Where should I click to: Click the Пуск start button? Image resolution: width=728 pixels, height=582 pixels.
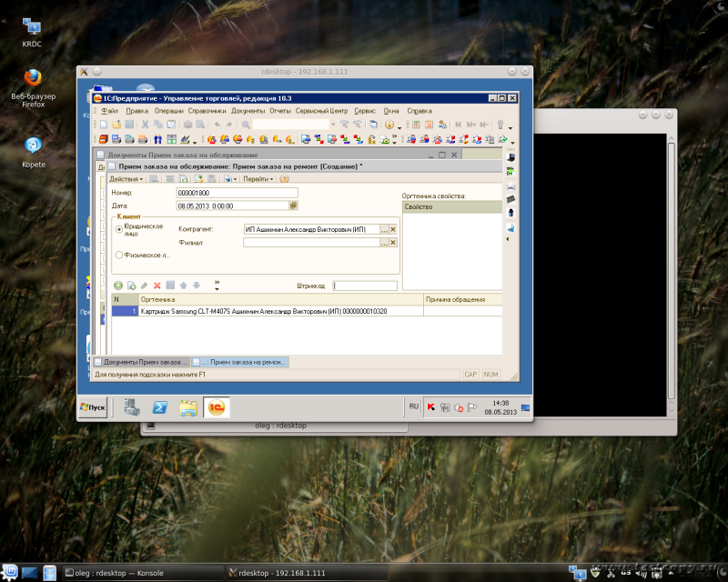(x=94, y=406)
